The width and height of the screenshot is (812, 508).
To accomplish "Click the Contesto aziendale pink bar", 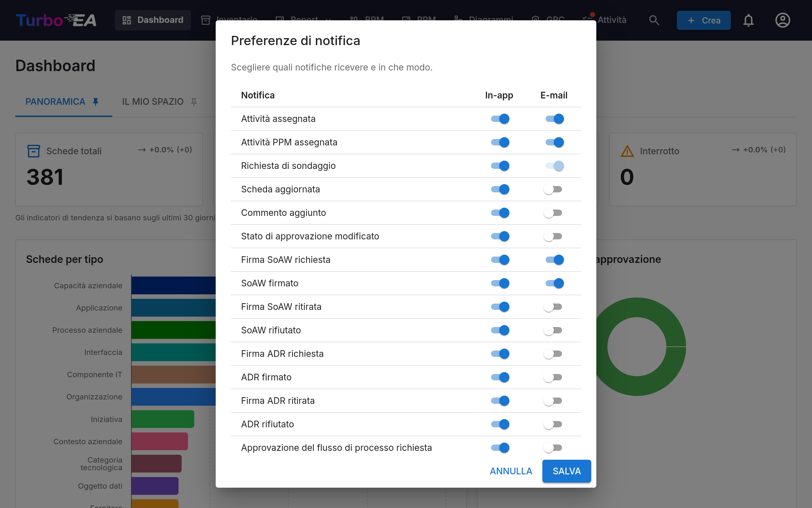I will pyautogui.click(x=160, y=441).
